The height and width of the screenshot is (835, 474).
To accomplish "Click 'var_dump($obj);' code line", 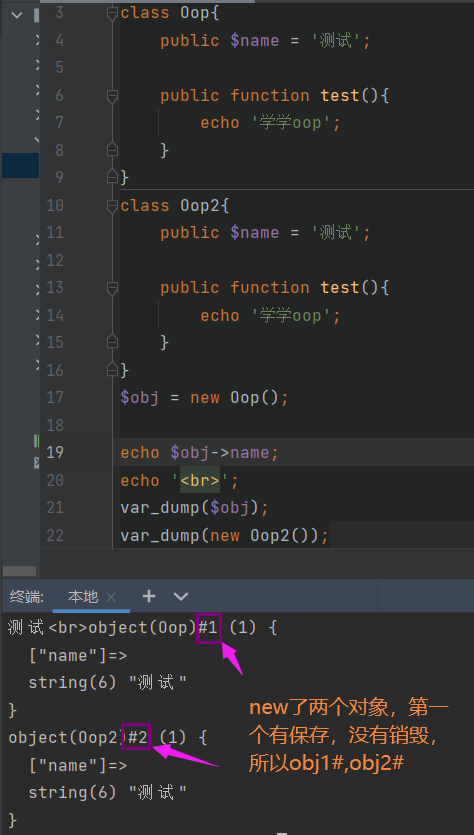I will [x=194, y=508].
